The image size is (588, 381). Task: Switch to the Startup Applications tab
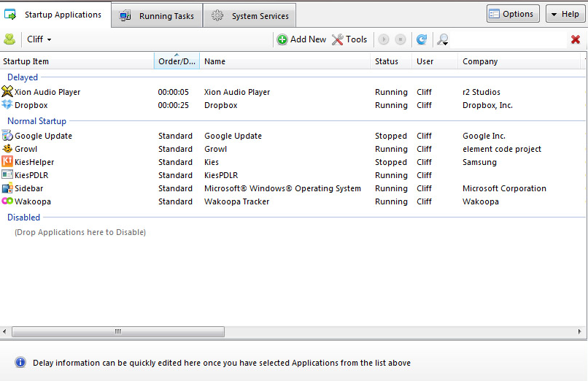(55, 15)
